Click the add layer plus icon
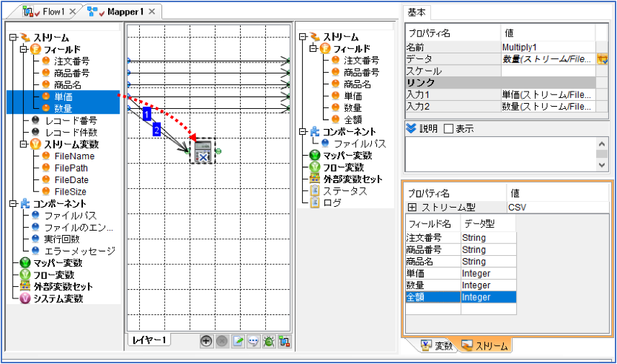The height and width of the screenshot is (364, 617). point(206,341)
